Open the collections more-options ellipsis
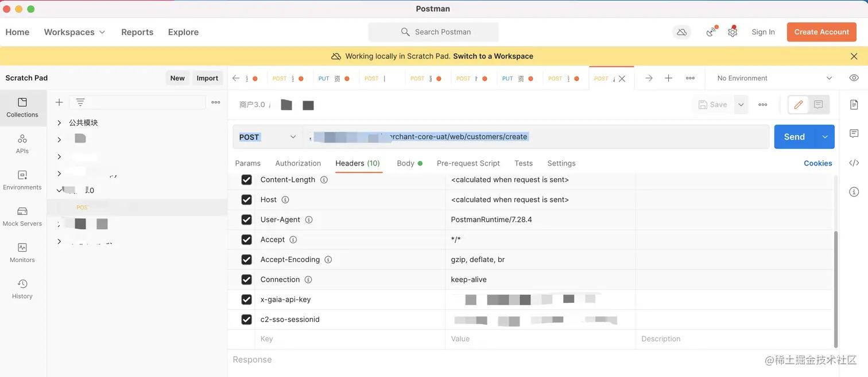868x377 pixels. 216,102
